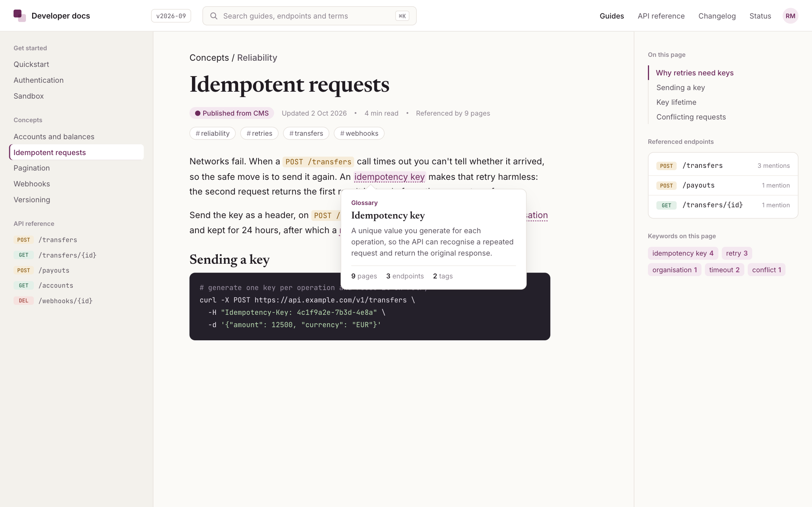This screenshot has height=507, width=812.
Task: Open Accounts and balances page
Action: [x=54, y=137]
